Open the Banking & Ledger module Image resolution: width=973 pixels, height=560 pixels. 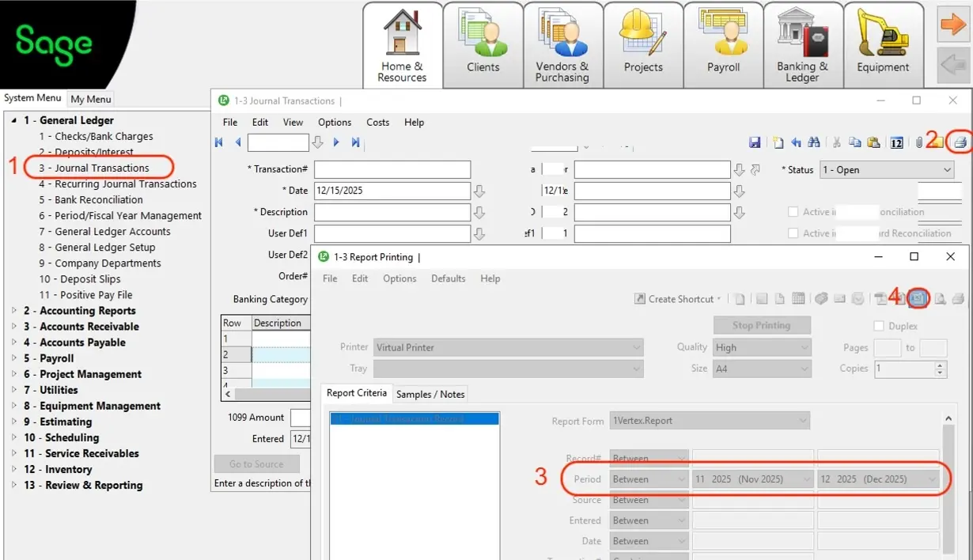(802, 44)
